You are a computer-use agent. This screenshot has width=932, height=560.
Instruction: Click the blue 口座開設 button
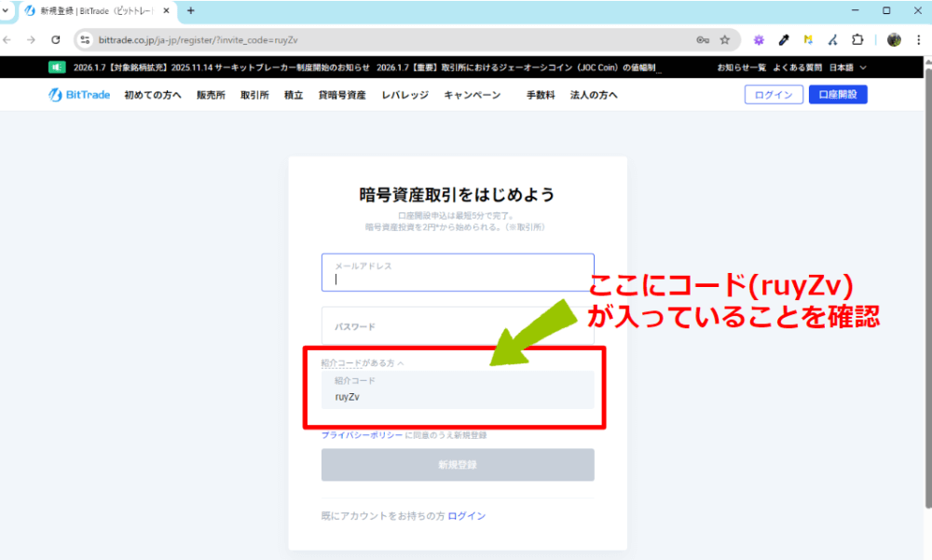click(x=837, y=94)
